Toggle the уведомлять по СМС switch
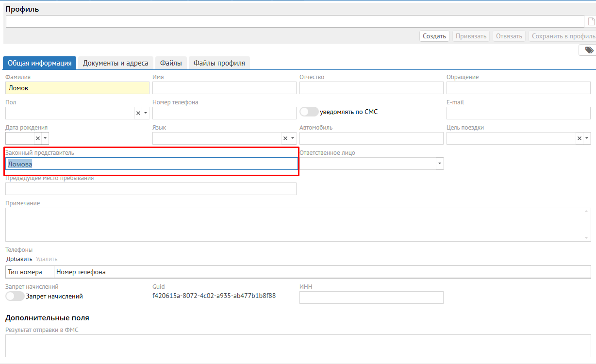The height and width of the screenshot is (364, 596). [x=309, y=112]
